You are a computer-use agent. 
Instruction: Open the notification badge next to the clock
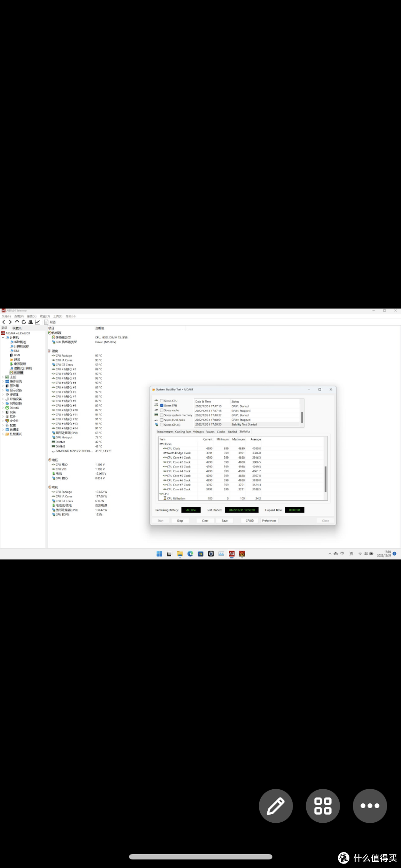[394, 554]
